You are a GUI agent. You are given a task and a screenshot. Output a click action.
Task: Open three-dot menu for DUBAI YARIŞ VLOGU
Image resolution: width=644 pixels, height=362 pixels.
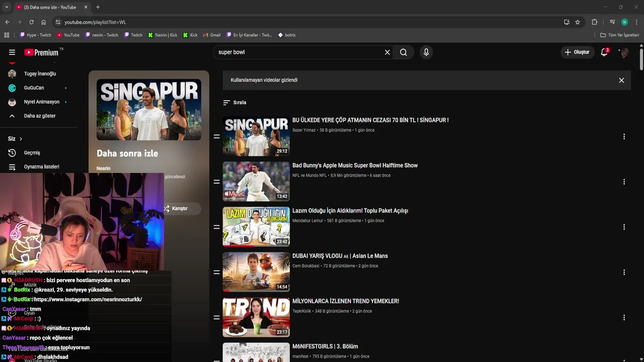point(624,272)
